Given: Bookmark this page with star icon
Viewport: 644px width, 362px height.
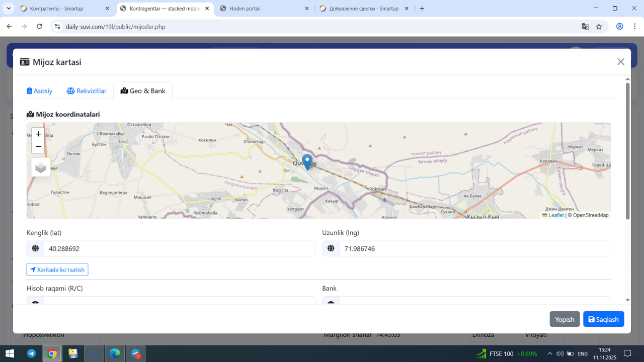Looking at the screenshot, I should (599, 27).
